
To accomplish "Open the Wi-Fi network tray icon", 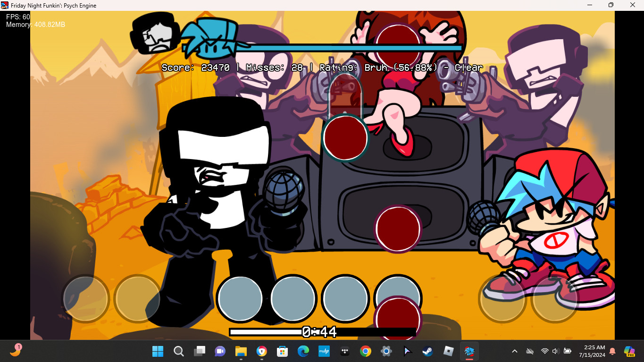I will point(544,351).
